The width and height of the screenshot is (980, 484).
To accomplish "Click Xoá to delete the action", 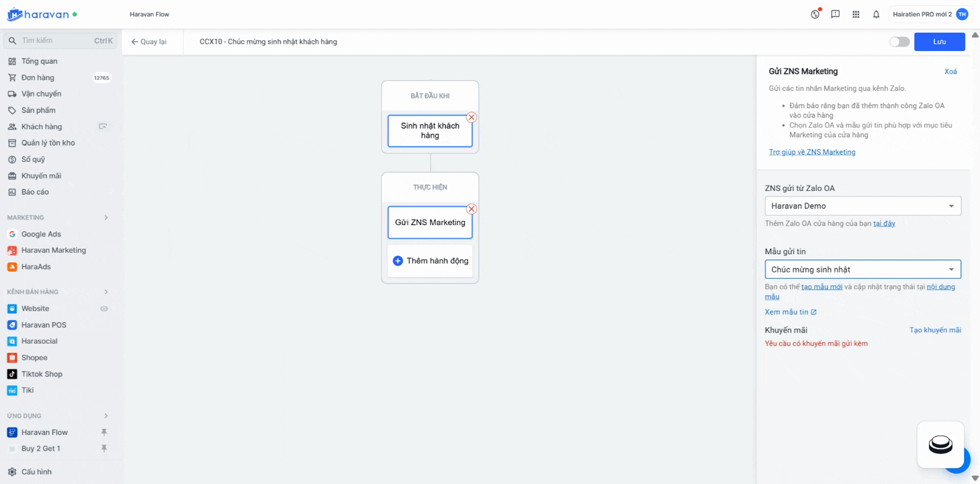I will tap(950, 71).
